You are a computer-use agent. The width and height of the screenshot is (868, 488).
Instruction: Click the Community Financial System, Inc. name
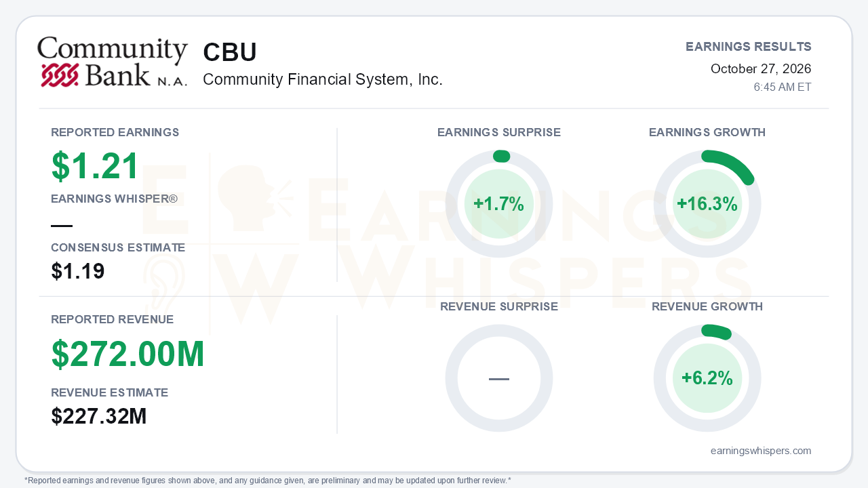pyautogui.click(x=323, y=80)
